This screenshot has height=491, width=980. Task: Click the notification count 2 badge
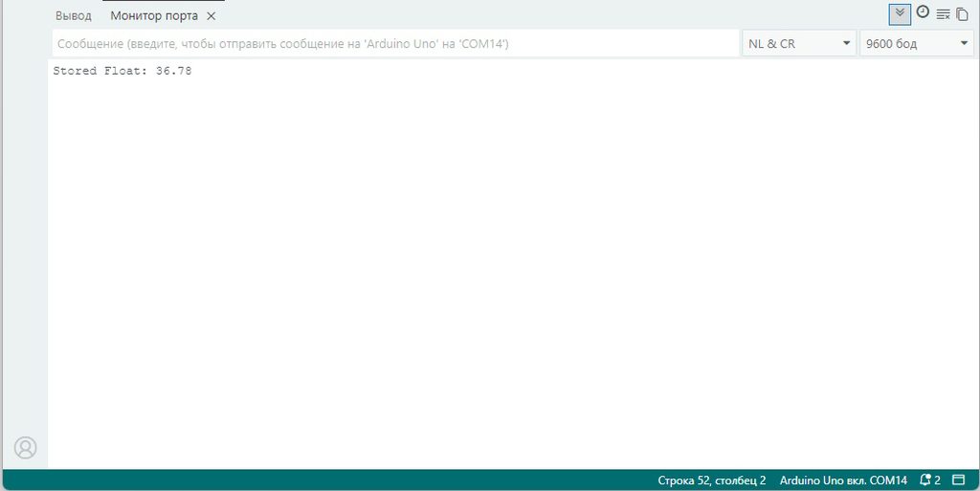point(938,480)
